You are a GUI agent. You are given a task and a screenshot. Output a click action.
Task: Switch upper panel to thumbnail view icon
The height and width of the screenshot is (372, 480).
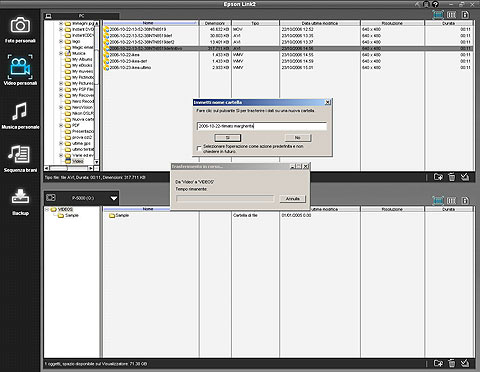(438, 15)
